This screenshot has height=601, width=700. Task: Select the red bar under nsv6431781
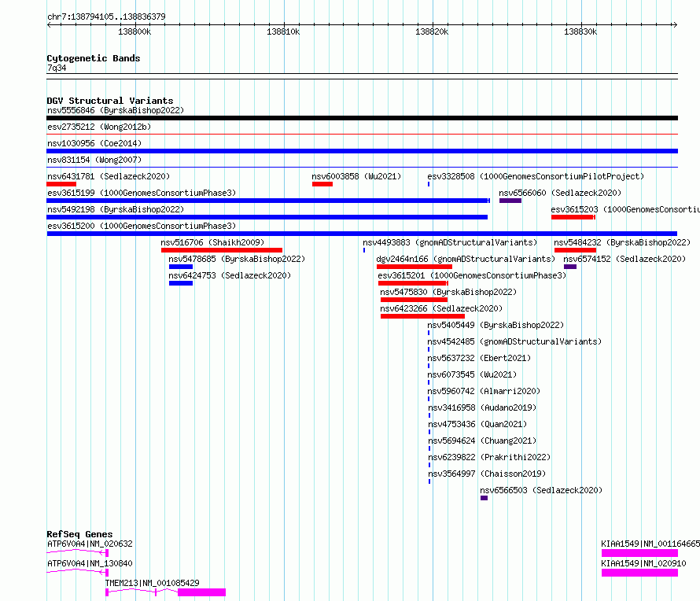(x=61, y=184)
